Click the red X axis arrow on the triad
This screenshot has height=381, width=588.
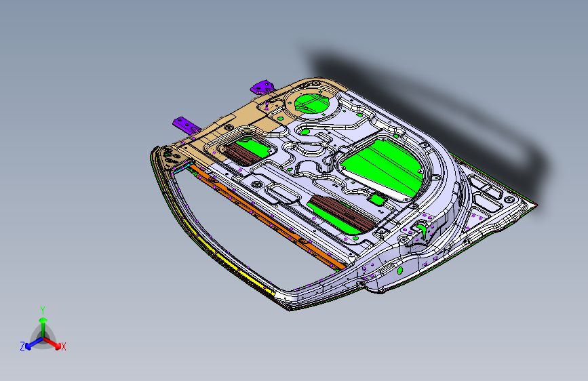pyautogui.click(x=54, y=343)
